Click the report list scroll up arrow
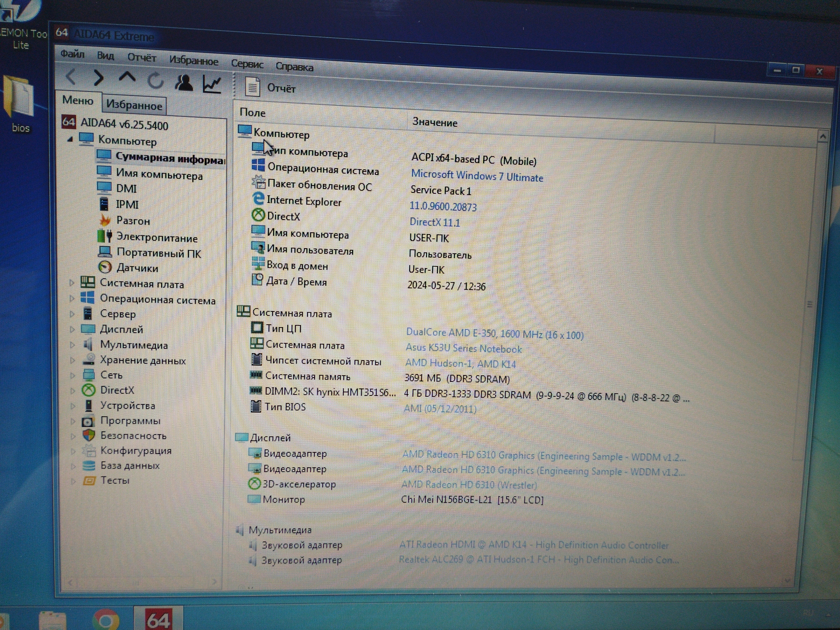 coord(822,137)
